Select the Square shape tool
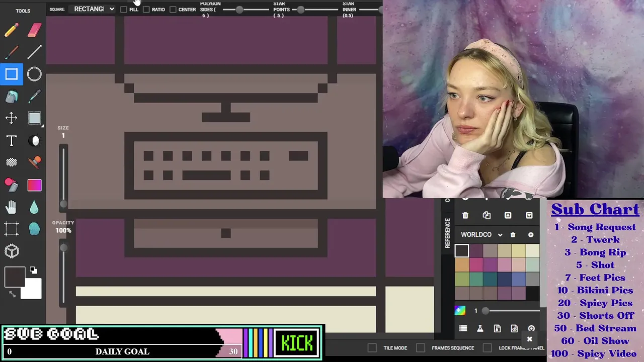Screen dimensions: 644x362 click(11, 74)
